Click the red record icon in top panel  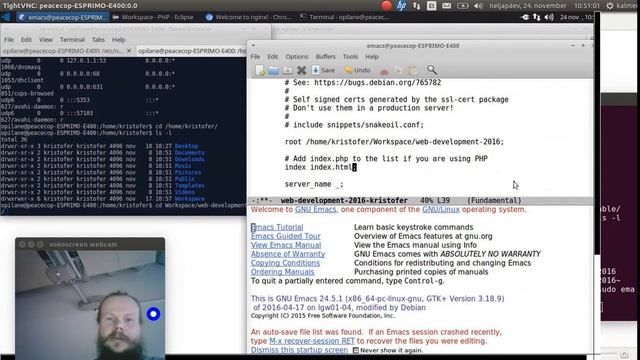[x=386, y=5]
